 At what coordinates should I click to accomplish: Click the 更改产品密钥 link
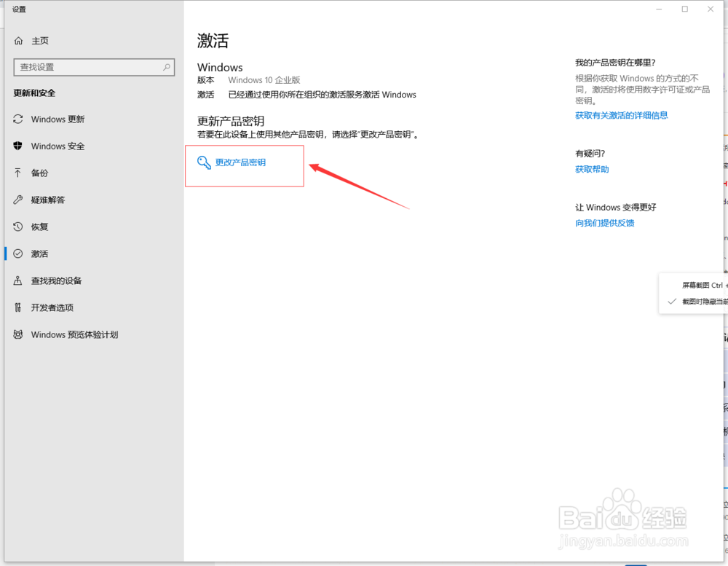(240, 162)
